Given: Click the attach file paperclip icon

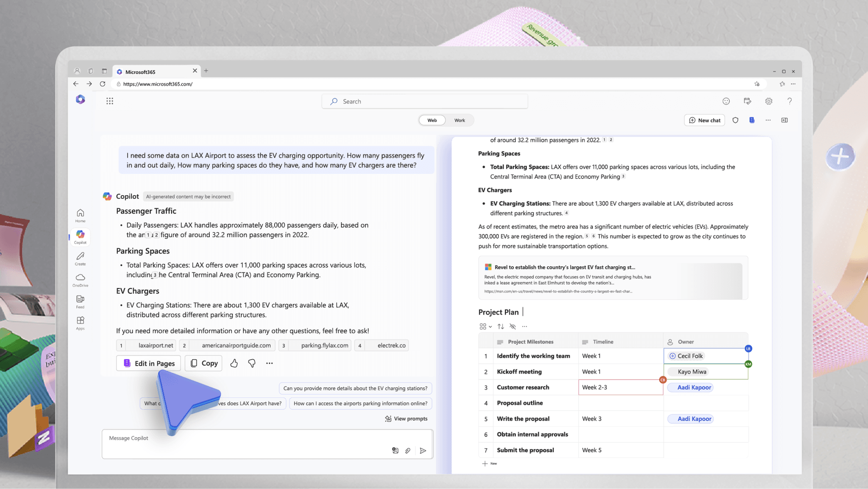Looking at the screenshot, I should 408,450.
